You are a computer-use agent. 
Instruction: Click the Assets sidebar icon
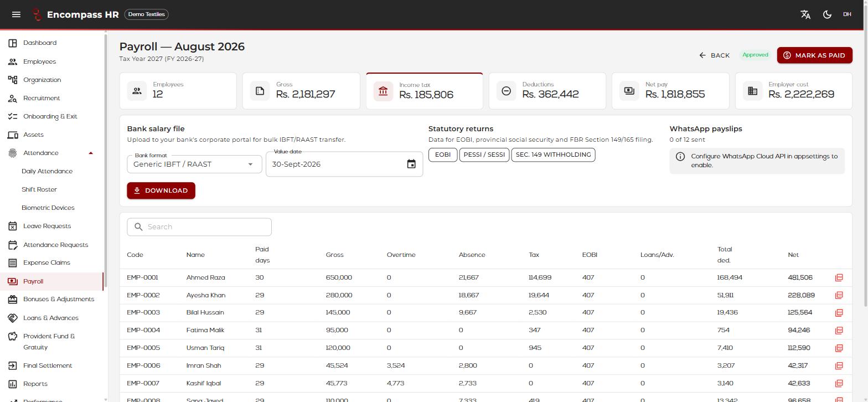pyautogui.click(x=13, y=135)
